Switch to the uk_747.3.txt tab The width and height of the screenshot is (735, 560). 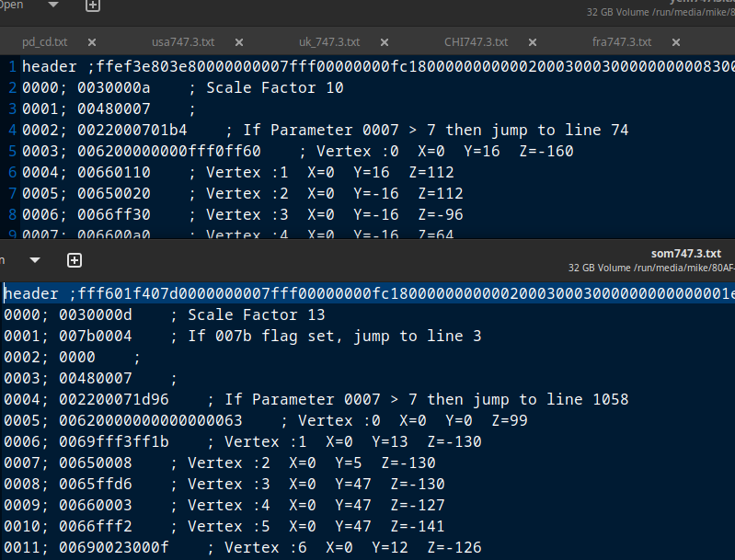pyautogui.click(x=331, y=42)
